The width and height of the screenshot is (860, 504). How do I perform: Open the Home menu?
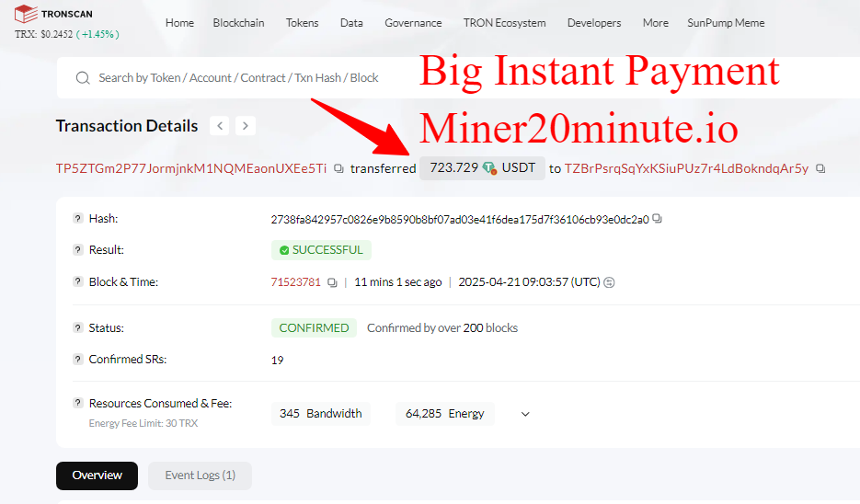point(180,23)
